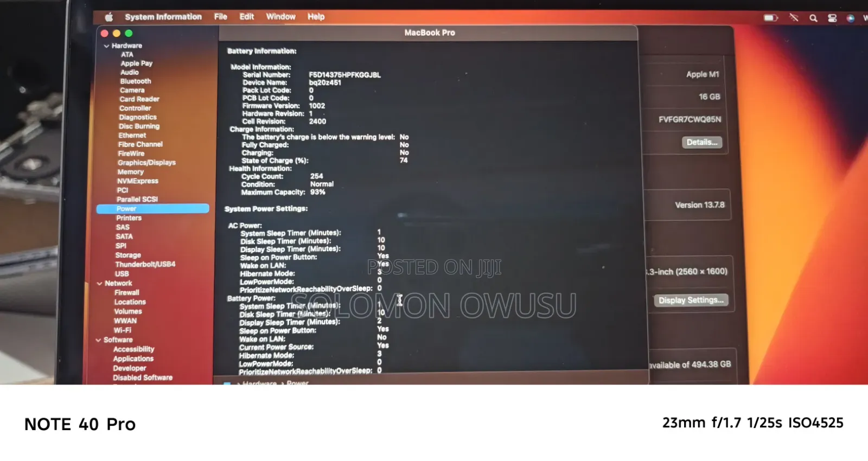Click Hardware in the bottom path bar
The width and height of the screenshot is (868, 461).
[260, 383]
